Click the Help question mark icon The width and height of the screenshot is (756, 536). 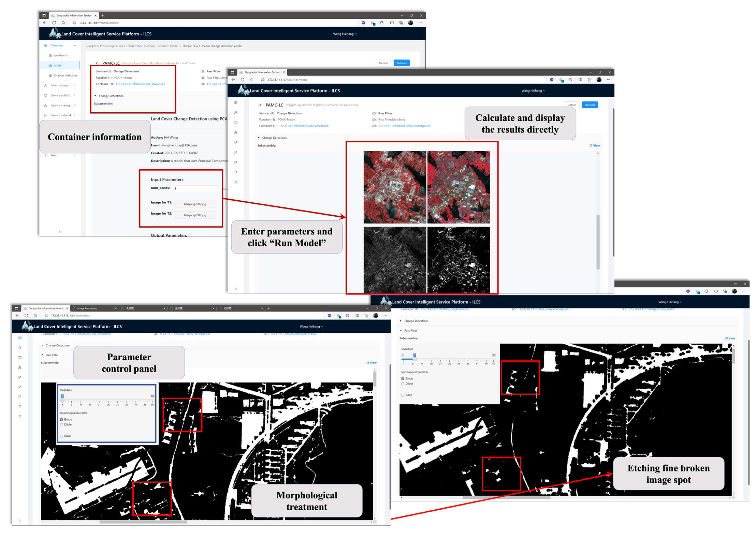tap(45, 155)
